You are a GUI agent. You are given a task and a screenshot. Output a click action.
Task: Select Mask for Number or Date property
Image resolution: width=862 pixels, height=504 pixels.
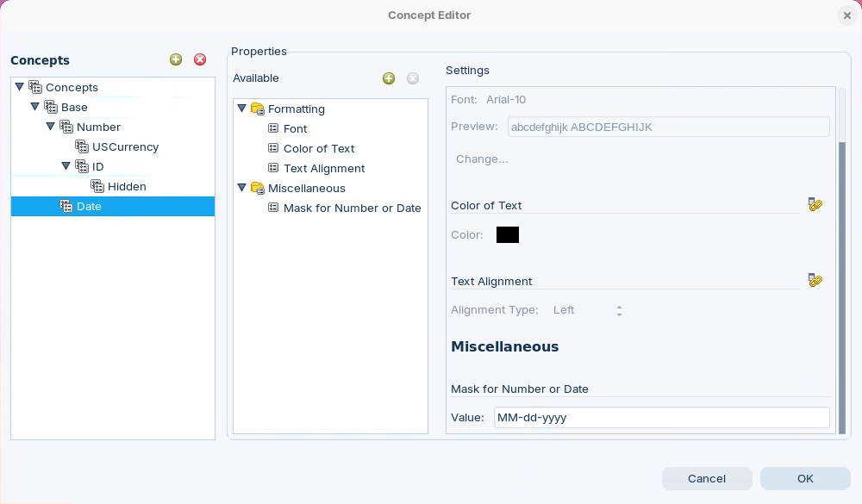point(352,208)
